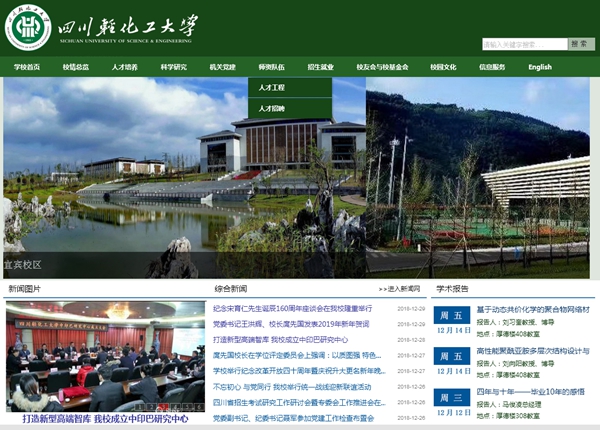Viewport: 600px width, 430px height.
Task: Open academic report on 高性能聚酰亚胺多层次结构设计
Action: tap(532, 351)
